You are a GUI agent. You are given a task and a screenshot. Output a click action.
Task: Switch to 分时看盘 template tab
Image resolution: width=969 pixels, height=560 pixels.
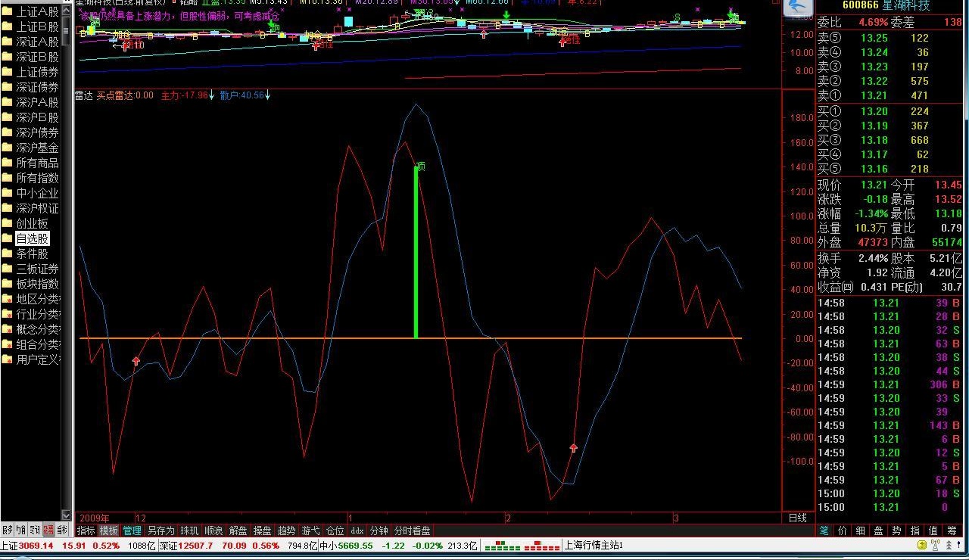[x=412, y=530]
